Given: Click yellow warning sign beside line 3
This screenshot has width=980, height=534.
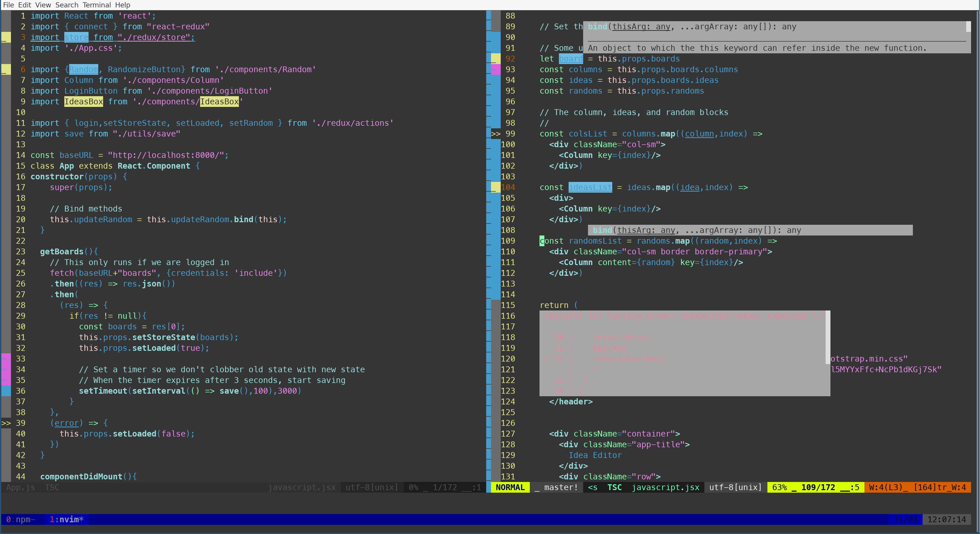Looking at the screenshot, I should (x=6, y=37).
